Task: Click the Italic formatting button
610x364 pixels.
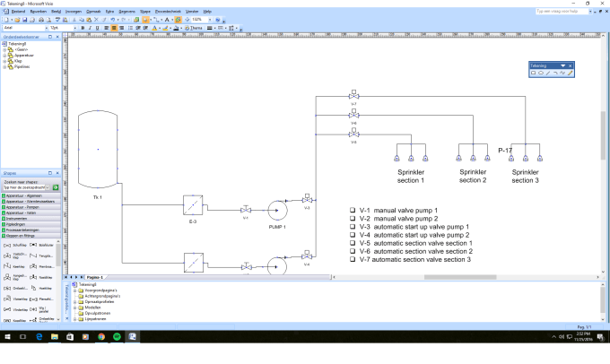Action: (x=89, y=28)
